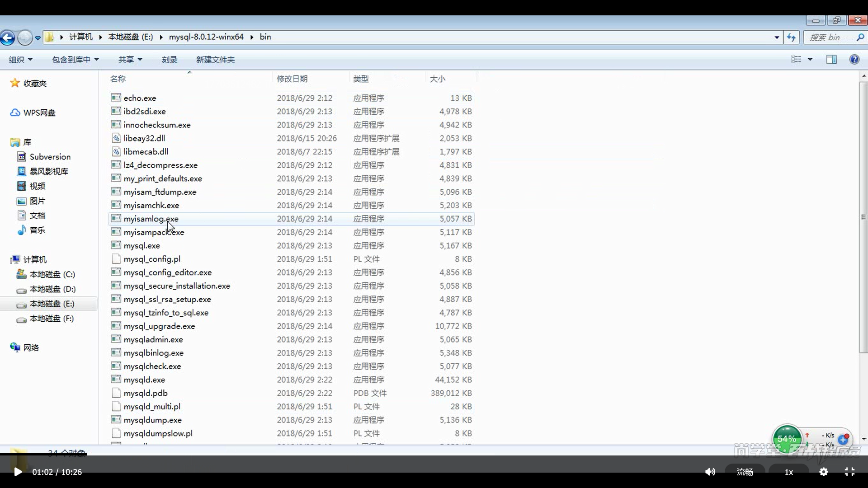Click the mysqldump.exe file icon
Image resolution: width=868 pixels, height=488 pixels.
point(116,420)
